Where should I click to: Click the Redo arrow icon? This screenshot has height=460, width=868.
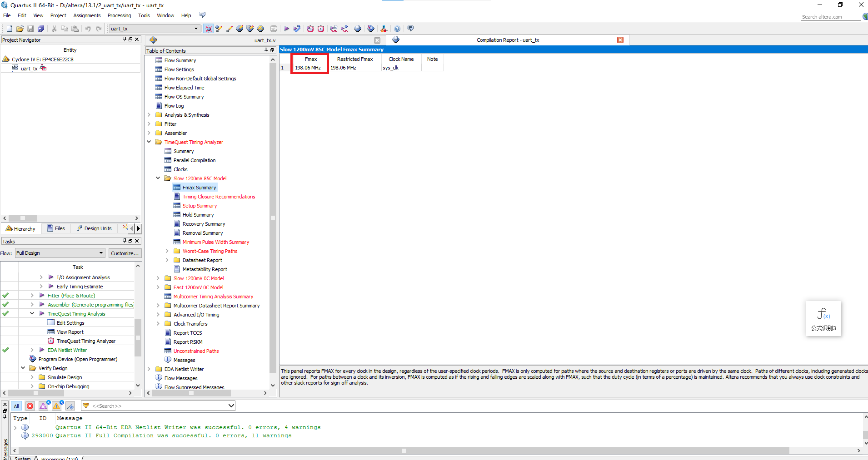point(99,29)
